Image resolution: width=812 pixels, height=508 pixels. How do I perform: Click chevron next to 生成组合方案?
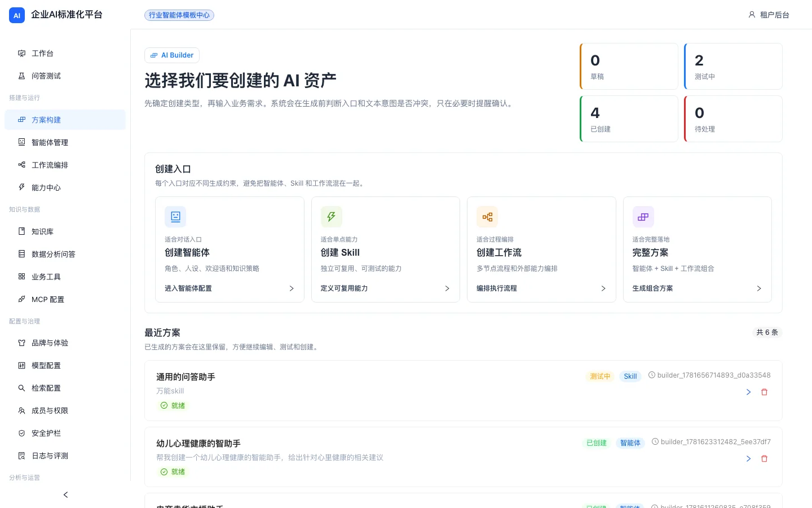click(x=759, y=288)
